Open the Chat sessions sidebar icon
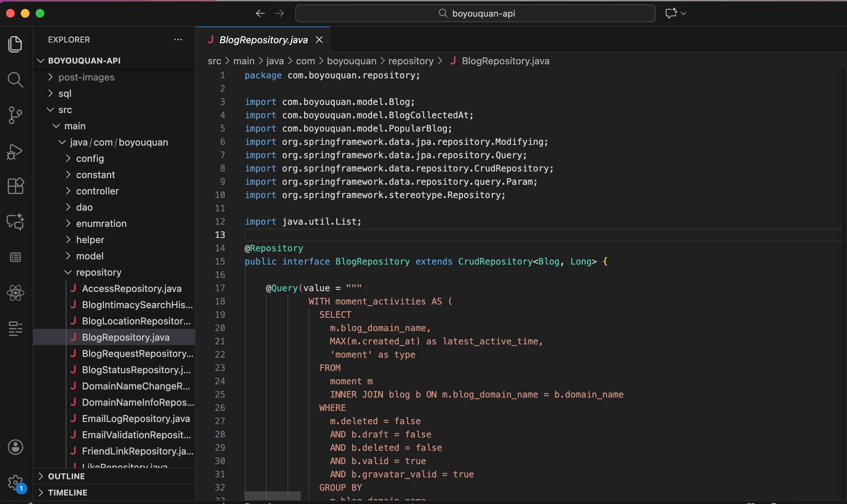This screenshot has height=504, width=847. pyautogui.click(x=15, y=222)
